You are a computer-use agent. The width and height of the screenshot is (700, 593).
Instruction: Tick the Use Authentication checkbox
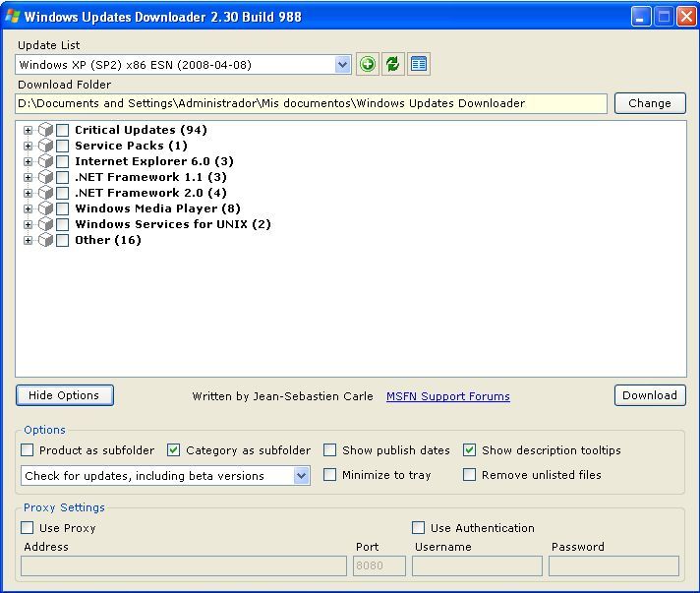tap(418, 528)
